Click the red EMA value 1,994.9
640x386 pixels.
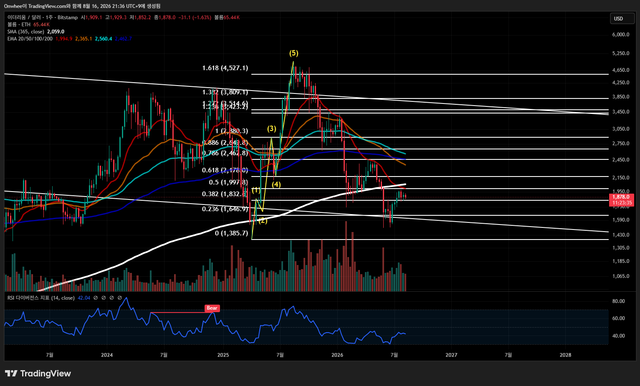(x=64, y=38)
